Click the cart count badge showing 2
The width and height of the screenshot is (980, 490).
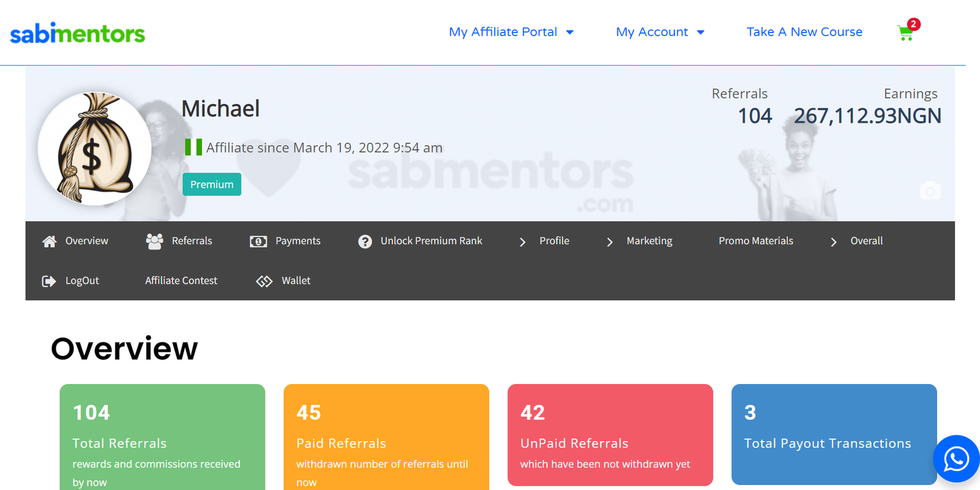pos(913,24)
